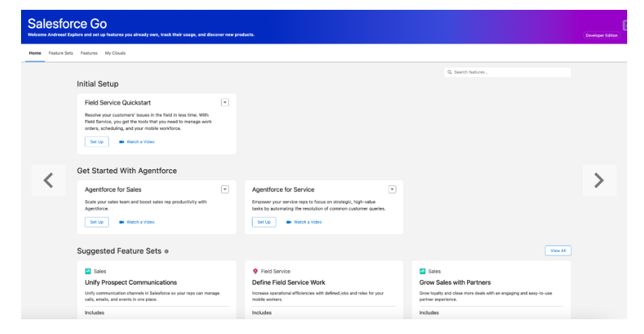
Task: Watch a Video for Agentforce for Sales
Action: 140,222
